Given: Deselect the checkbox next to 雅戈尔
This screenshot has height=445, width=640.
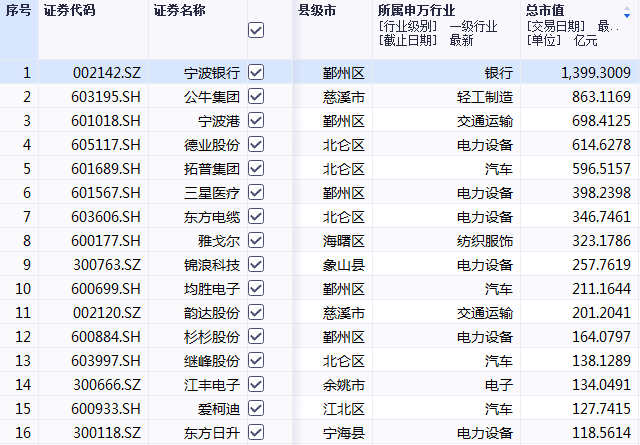Looking at the screenshot, I should [256, 241].
